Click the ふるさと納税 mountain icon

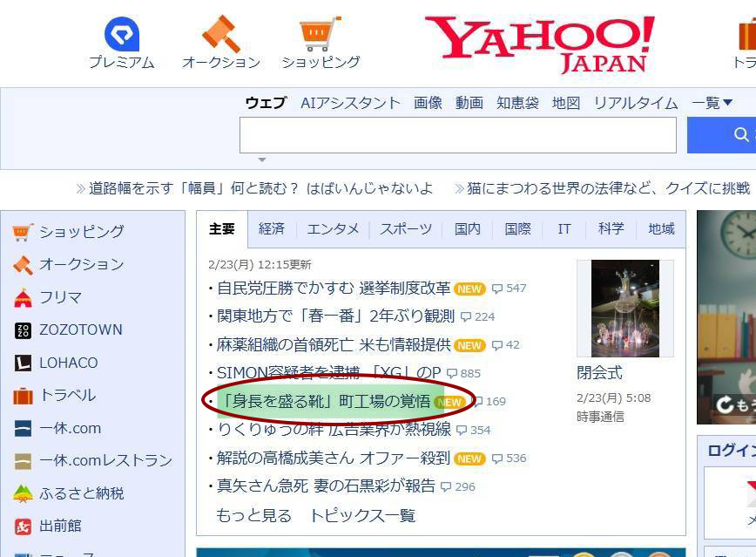click(23, 493)
